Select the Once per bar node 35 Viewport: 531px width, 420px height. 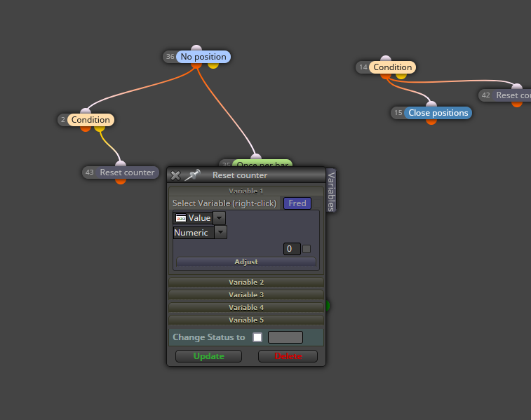(x=255, y=163)
